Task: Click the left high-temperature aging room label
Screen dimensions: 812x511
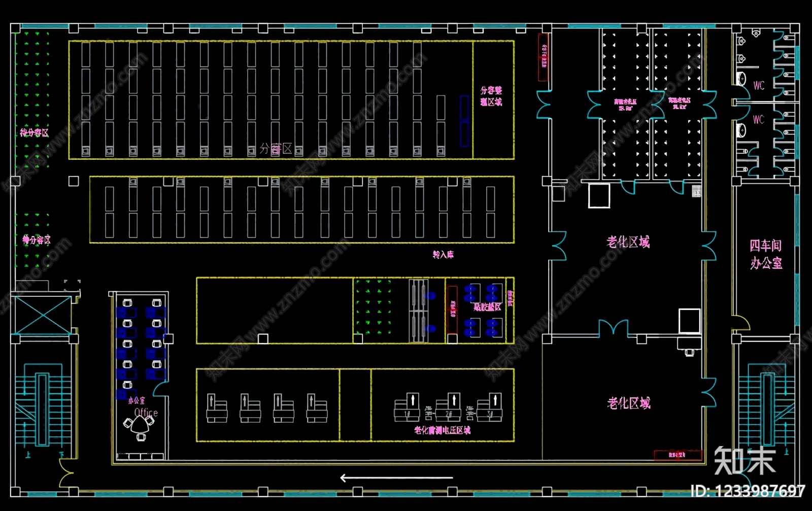Action: pos(625,105)
